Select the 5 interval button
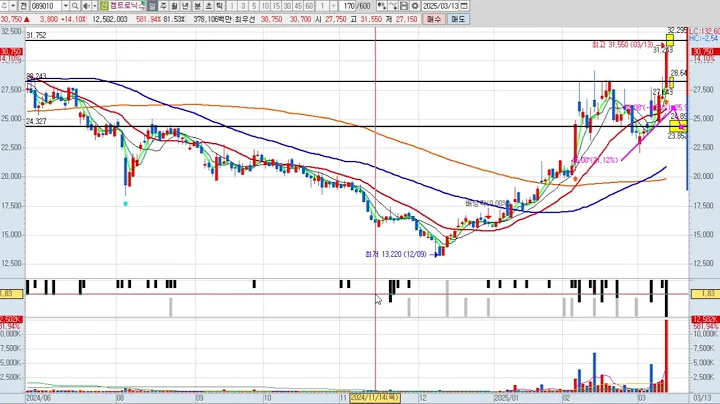The width and height of the screenshot is (720, 404). click(x=254, y=6)
